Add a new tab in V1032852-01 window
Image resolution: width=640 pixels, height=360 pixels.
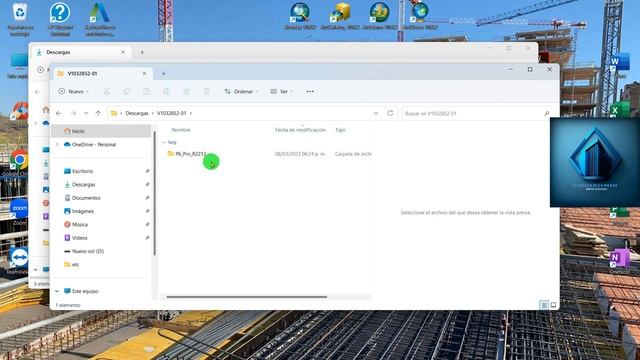(x=163, y=74)
